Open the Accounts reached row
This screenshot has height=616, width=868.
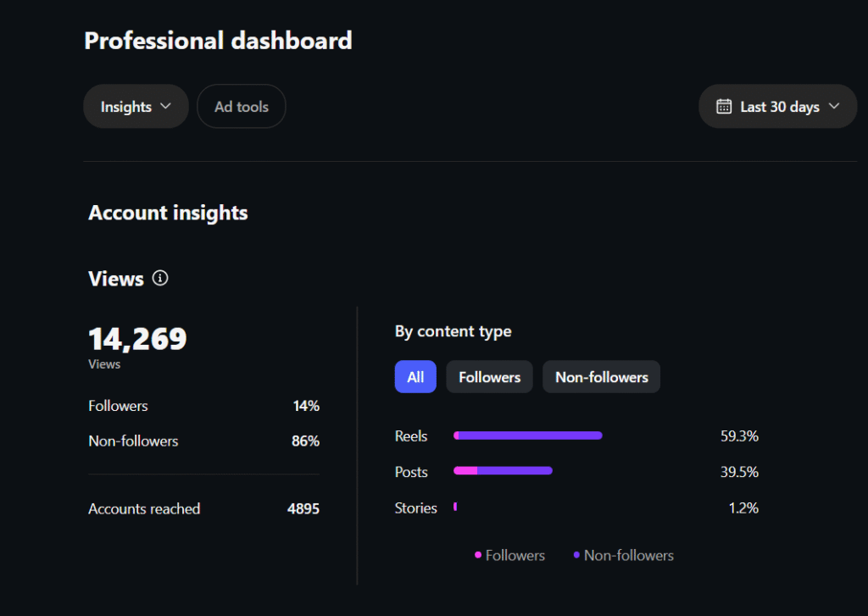click(203, 508)
